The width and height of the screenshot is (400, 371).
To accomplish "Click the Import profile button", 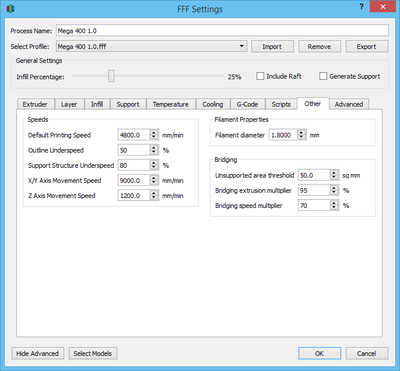I will point(272,47).
